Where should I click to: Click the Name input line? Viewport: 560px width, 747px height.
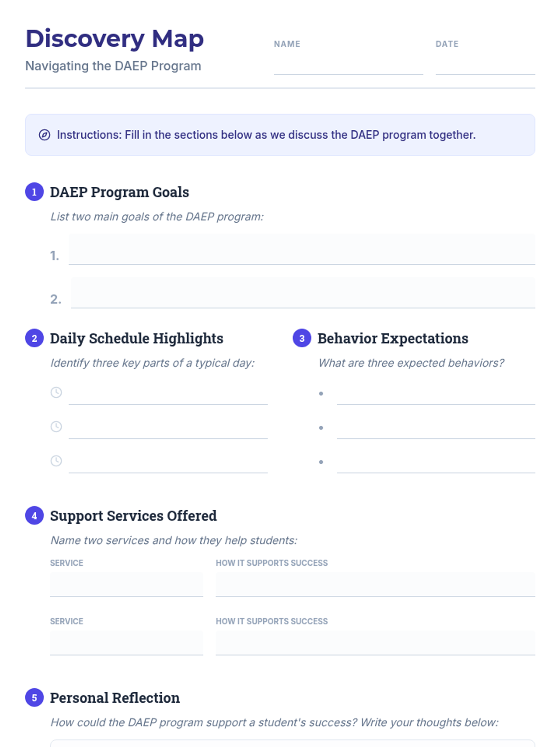pyautogui.click(x=349, y=65)
